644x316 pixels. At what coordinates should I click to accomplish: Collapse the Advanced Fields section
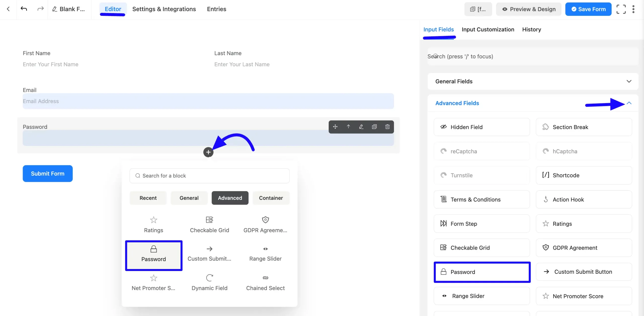point(629,103)
